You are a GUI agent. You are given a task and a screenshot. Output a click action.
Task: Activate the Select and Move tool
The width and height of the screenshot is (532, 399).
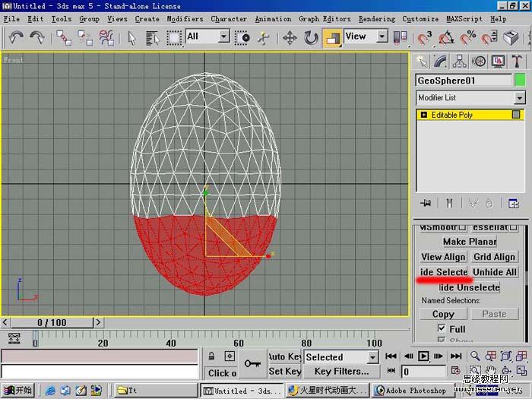pos(290,38)
